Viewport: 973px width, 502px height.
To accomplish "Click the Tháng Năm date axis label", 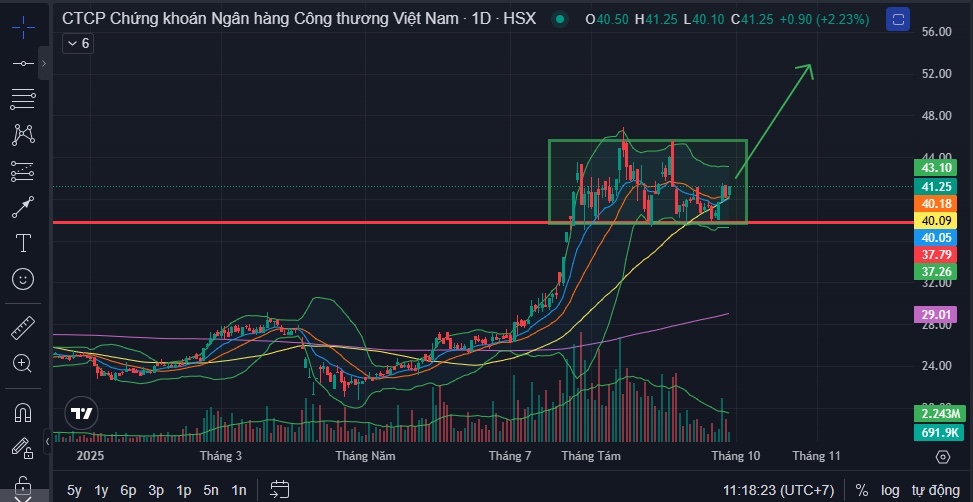I will pyautogui.click(x=365, y=456).
